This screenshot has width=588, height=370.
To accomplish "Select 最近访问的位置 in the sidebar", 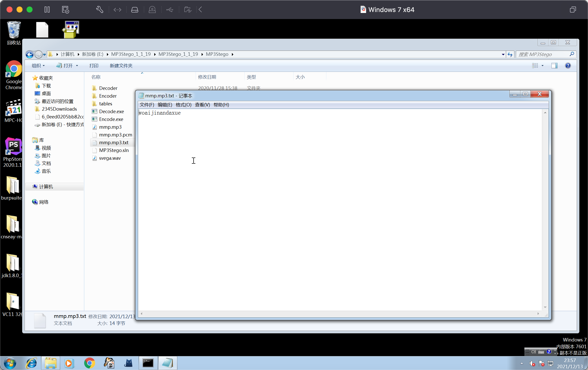I will (54, 101).
